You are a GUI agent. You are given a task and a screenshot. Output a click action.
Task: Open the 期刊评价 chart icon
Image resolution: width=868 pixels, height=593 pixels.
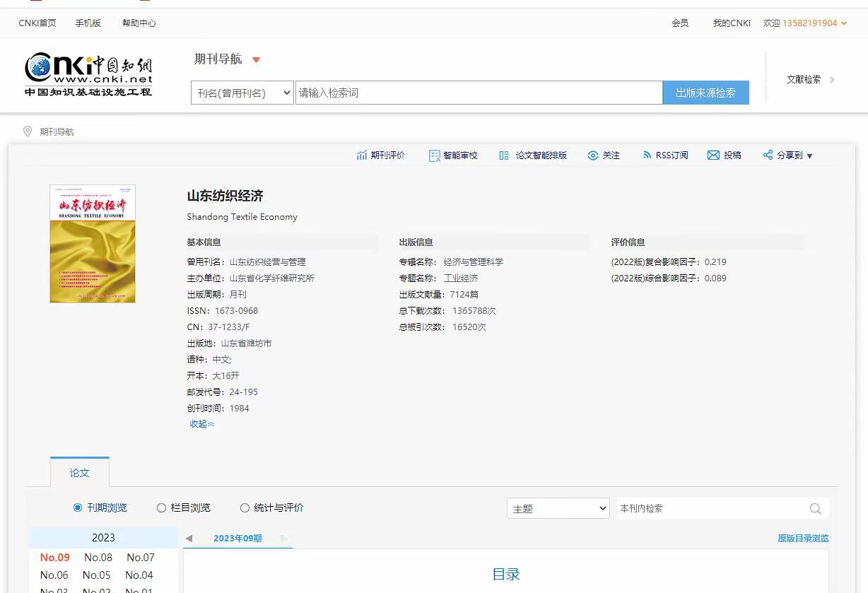pos(362,155)
